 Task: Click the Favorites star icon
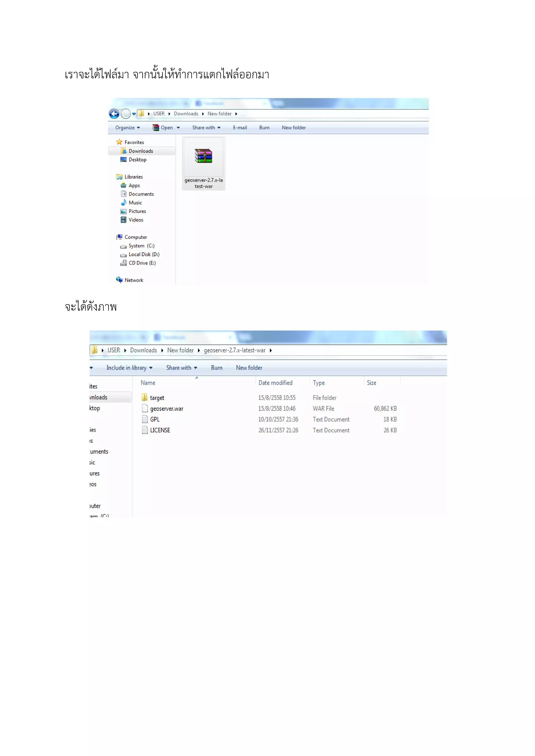coord(119,142)
